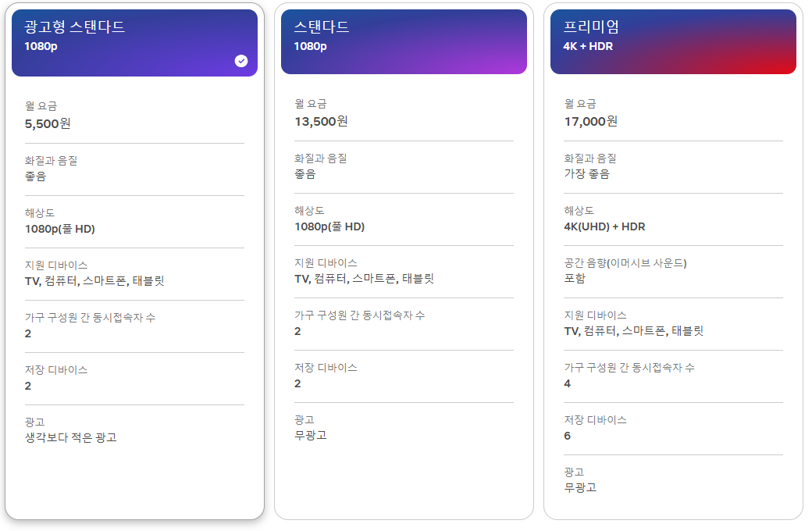Select the 프리미엄 plan header
The height and width of the screenshot is (531, 812).
click(x=673, y=42)
